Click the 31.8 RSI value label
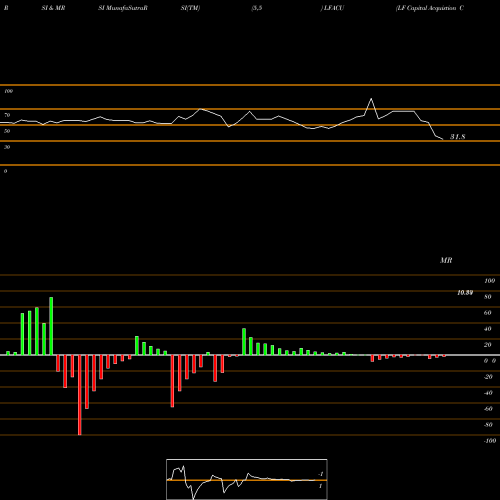 (x=458, y=137)
